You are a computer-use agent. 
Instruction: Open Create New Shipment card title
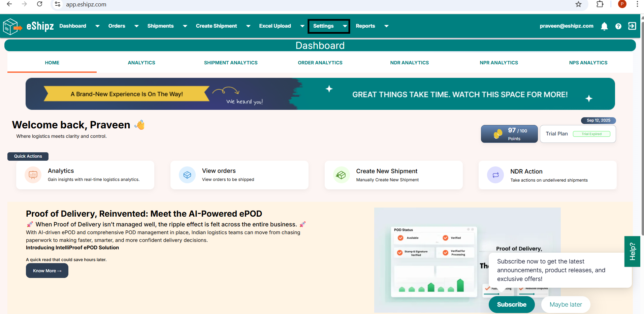tap(387, 171)
